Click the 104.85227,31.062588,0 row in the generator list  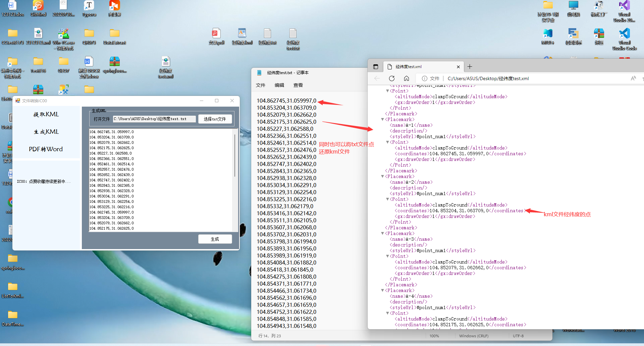pyautogui.click(x=111, y=153)
